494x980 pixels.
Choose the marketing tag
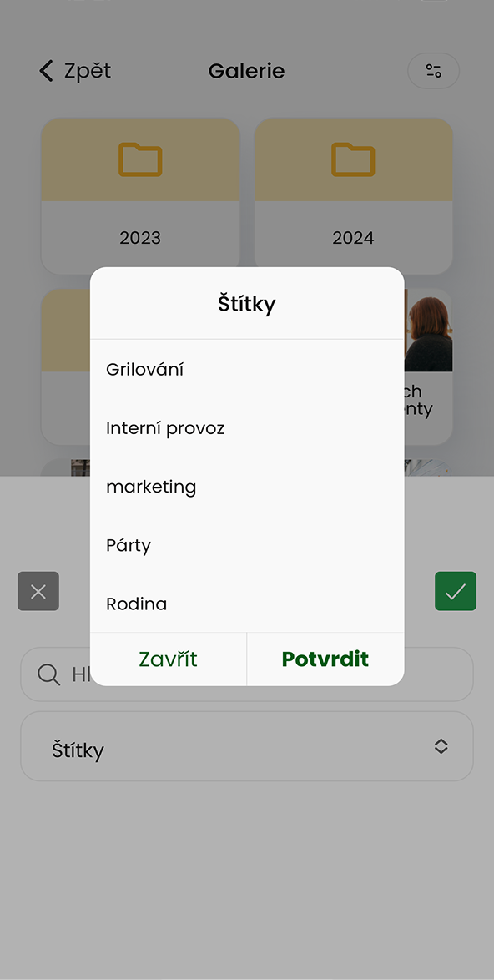coord(247,487)
